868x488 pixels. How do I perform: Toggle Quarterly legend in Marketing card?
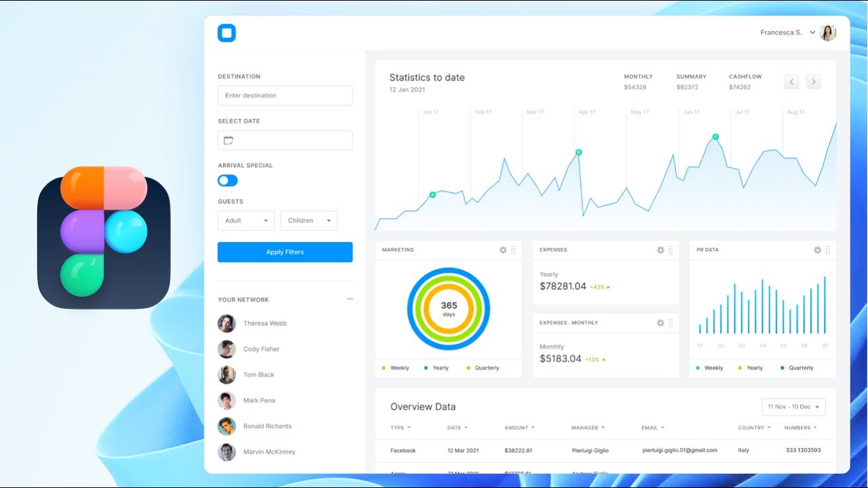click(483, 368)
